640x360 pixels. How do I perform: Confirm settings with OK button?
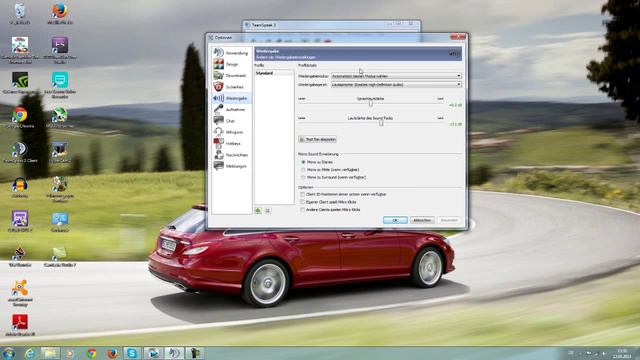(x=395, y=220)
